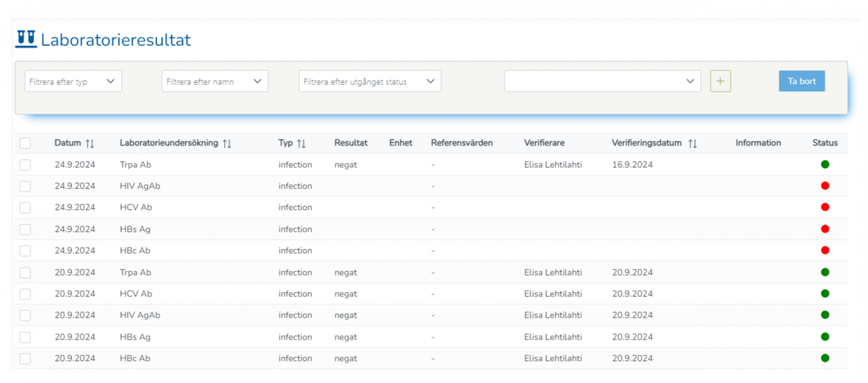Toggle the select-all checkbox in table header

click(25, 143)
